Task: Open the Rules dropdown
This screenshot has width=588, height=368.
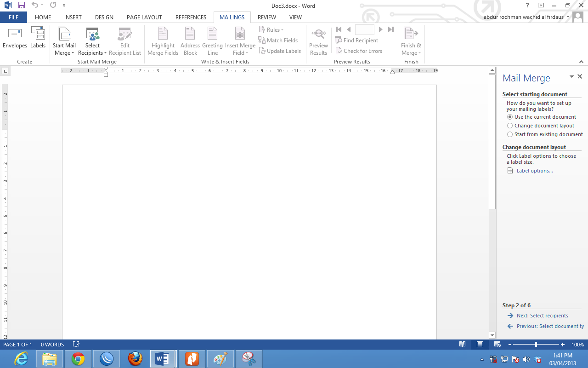Action: pos(271,30)
